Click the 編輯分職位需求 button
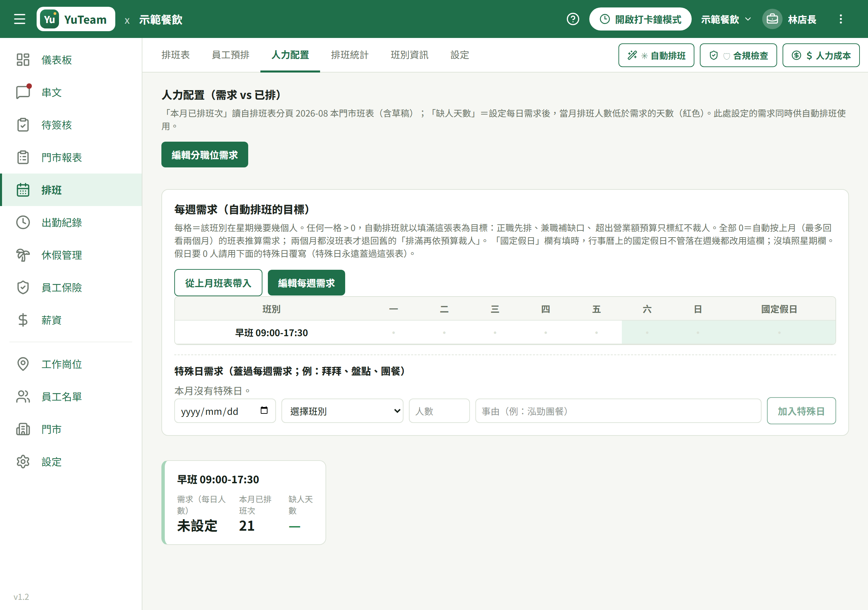Image resolution: width=868 pixels, height=610 pixels. 204,155
